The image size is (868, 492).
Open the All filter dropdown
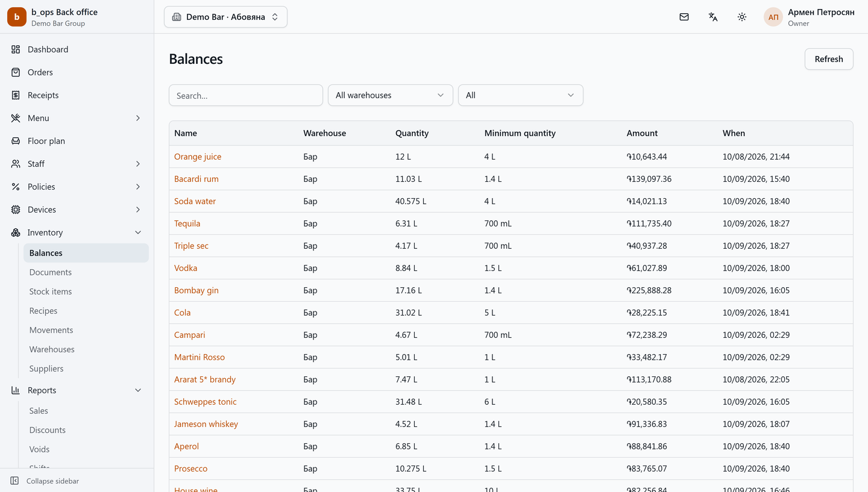(521, 95)
